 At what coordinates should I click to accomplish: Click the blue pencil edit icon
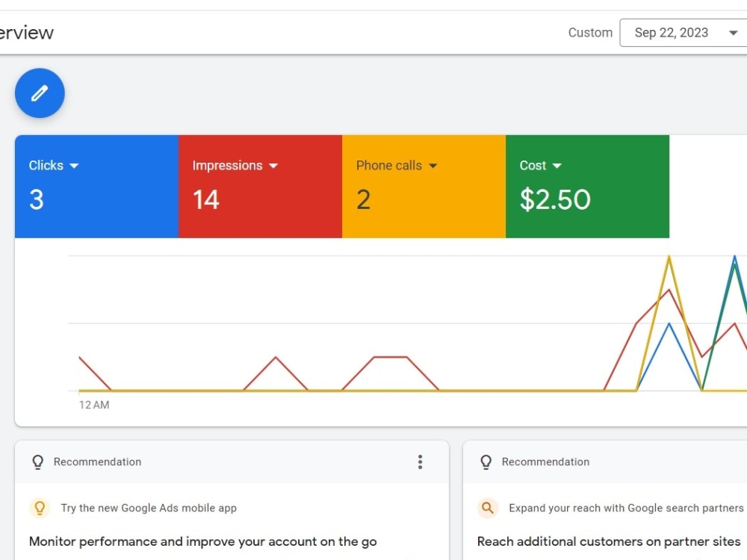click(x=40, y=93)
